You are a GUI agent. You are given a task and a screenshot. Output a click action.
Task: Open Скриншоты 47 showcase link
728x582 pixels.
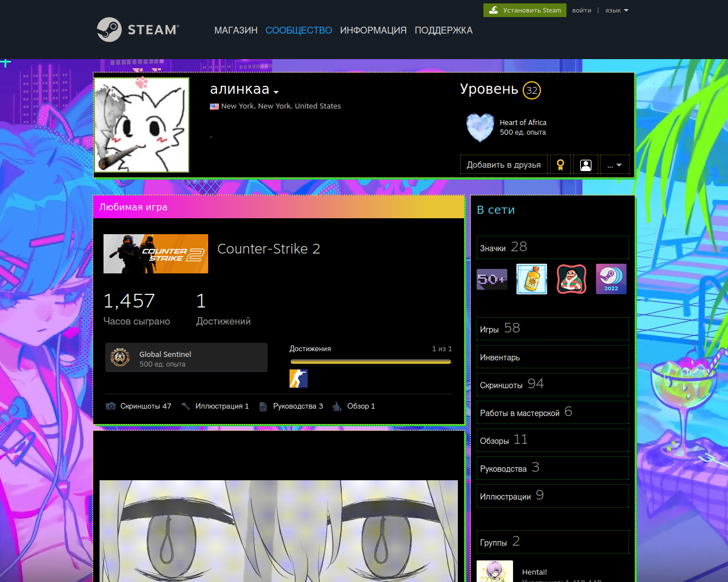[x=146, y=406]
